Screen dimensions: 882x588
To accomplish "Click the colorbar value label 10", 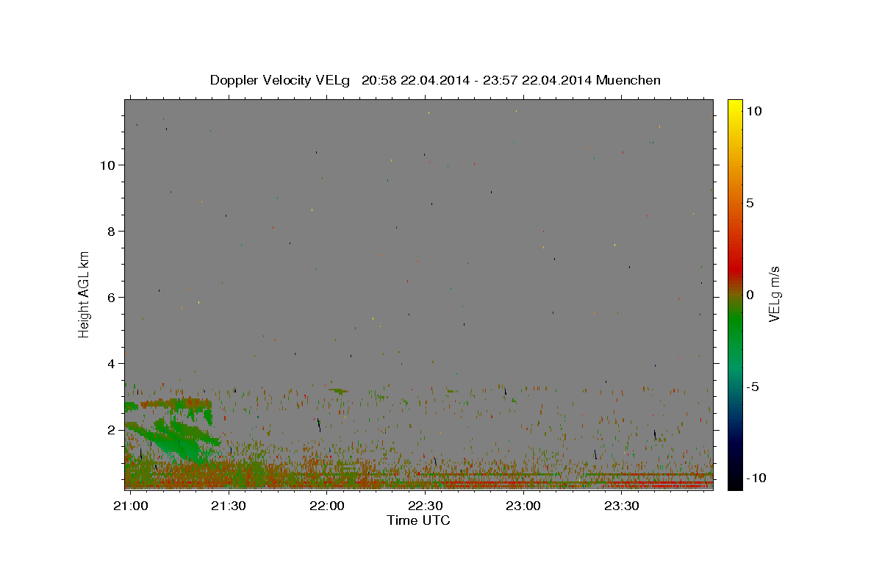I will click(x=753, y=110).
